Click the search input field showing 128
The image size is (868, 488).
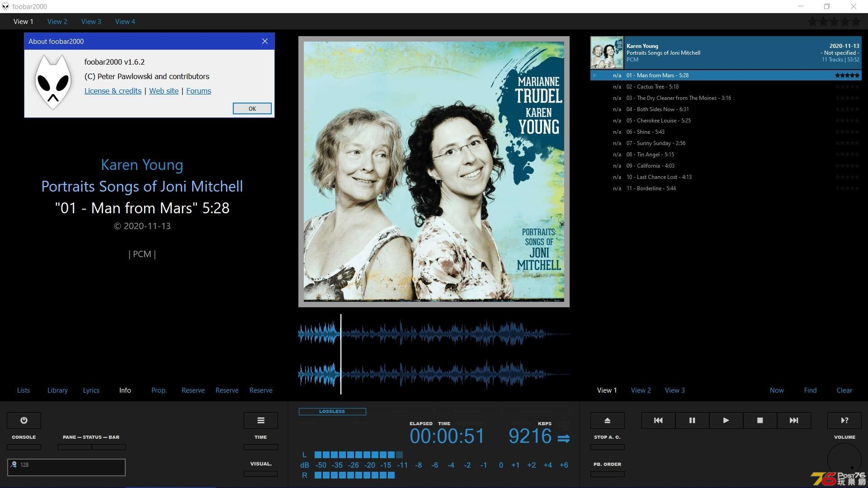tap(66, 467)
